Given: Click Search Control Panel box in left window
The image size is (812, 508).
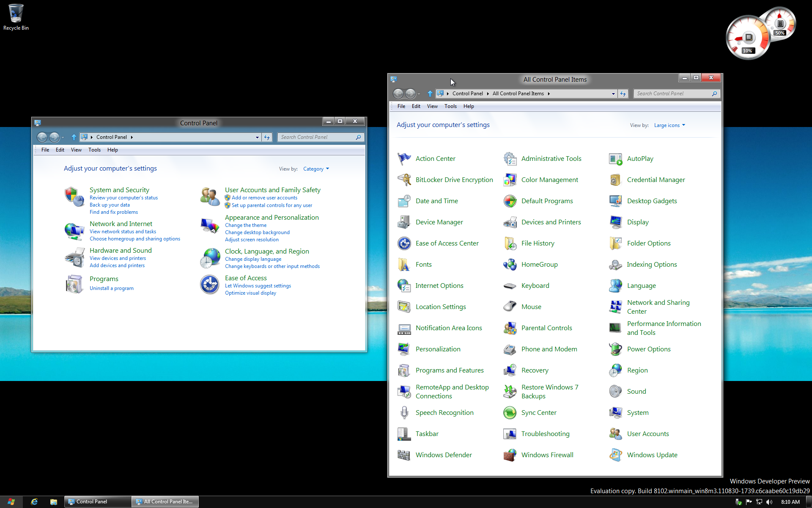Looking at the screenshot, I should 321,137.
